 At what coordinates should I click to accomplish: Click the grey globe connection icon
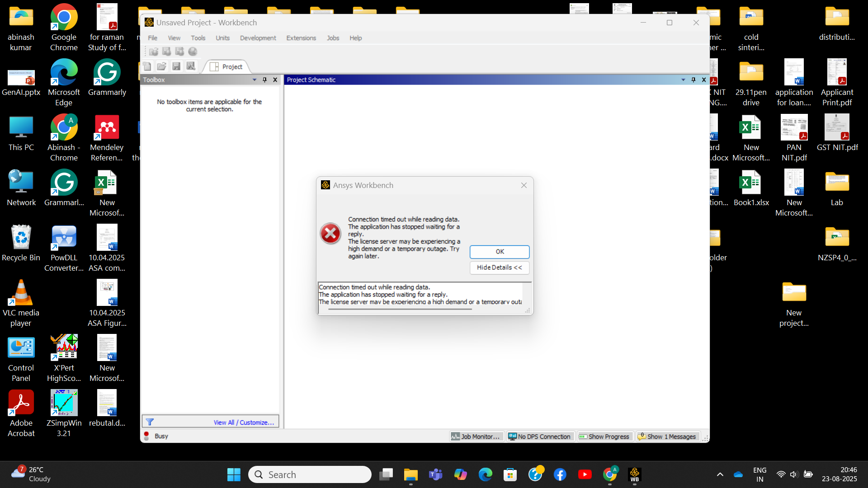tap(193, 52)
